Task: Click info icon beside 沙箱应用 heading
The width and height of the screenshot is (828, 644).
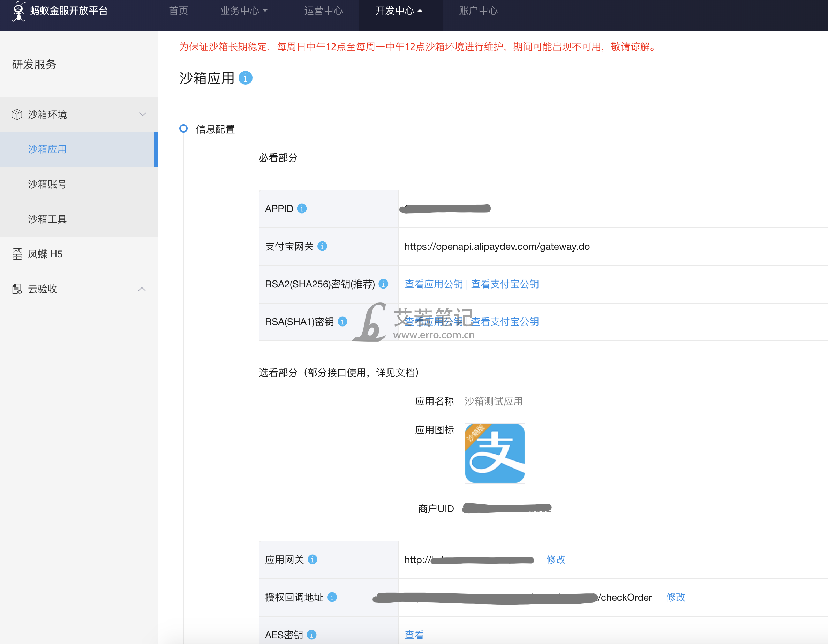Action: [245, 78]
